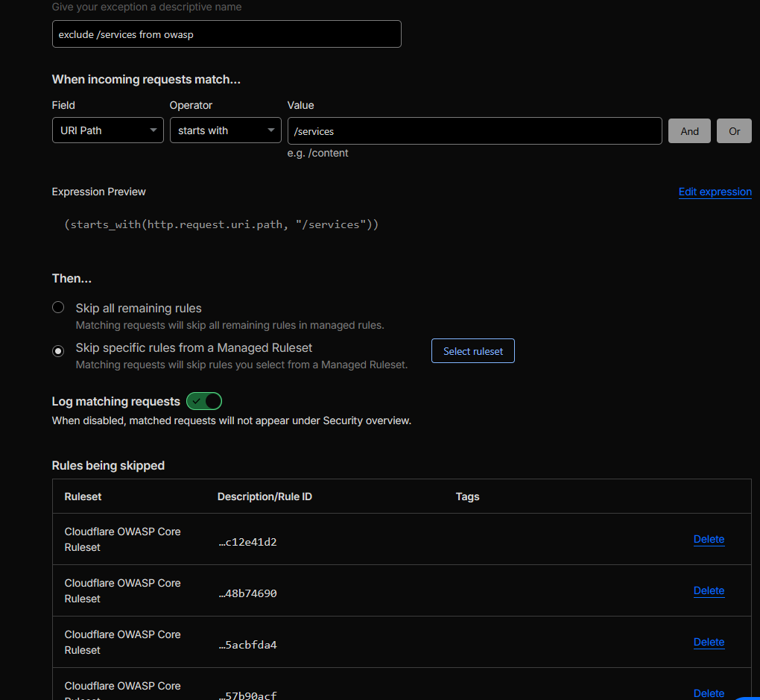The image size is (760, 700).
Task: Click the Select ruleset button
Action: [472, 350]
